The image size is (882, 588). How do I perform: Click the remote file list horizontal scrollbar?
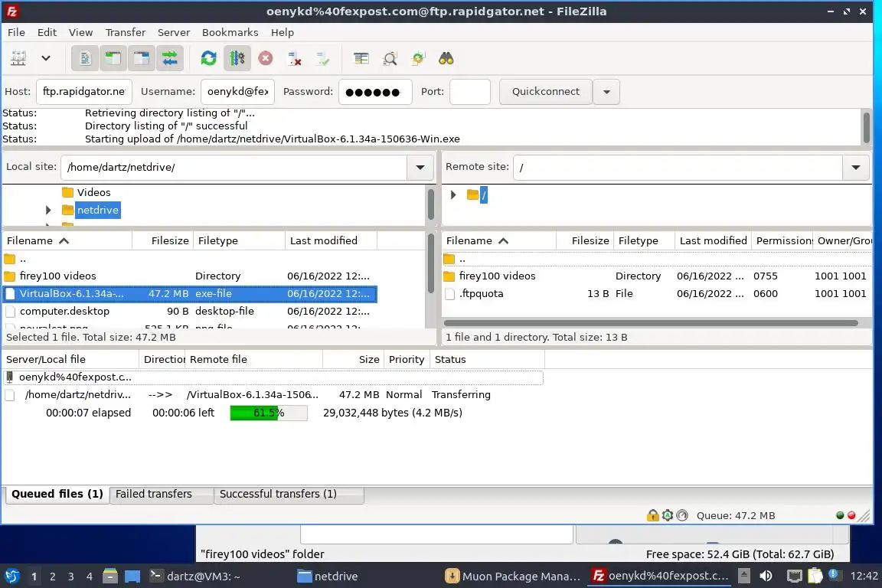[651, 323]
